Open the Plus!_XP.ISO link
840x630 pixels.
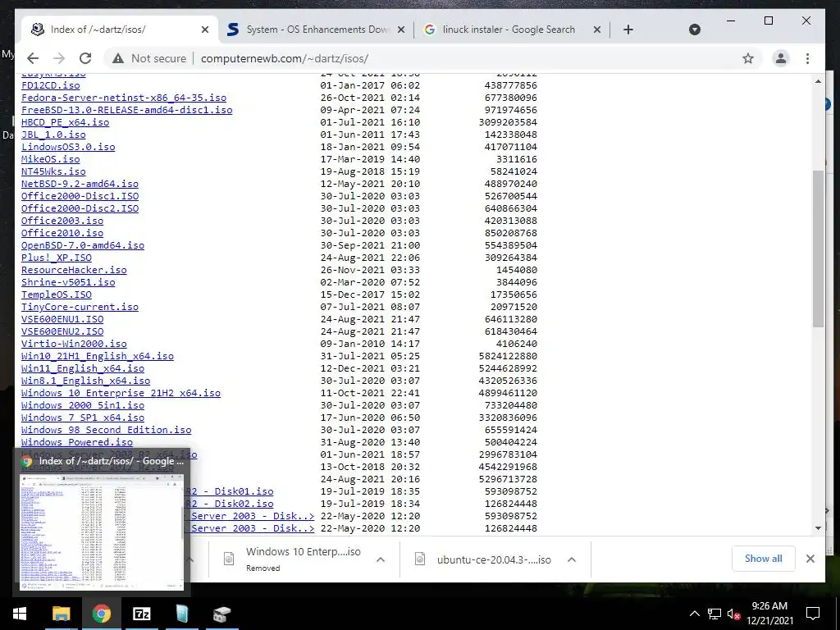[57, 258]
